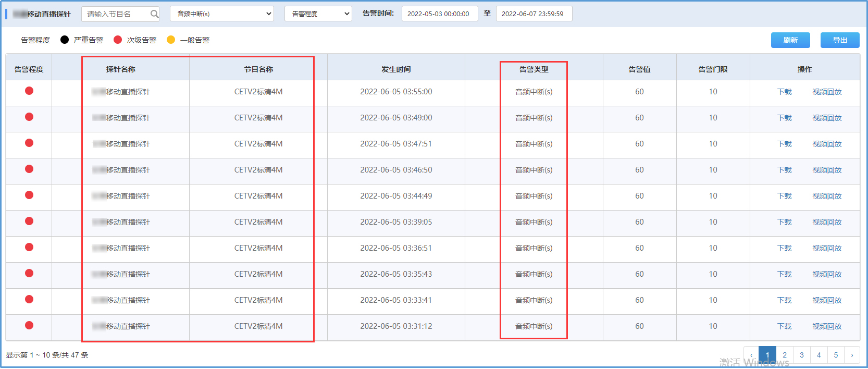
Task: Set the alarm end time field
Action: point(534,14)
